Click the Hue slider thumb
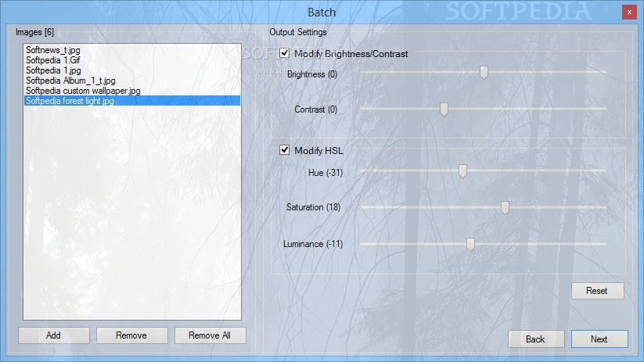644x362 pixels. pos(462,171)
